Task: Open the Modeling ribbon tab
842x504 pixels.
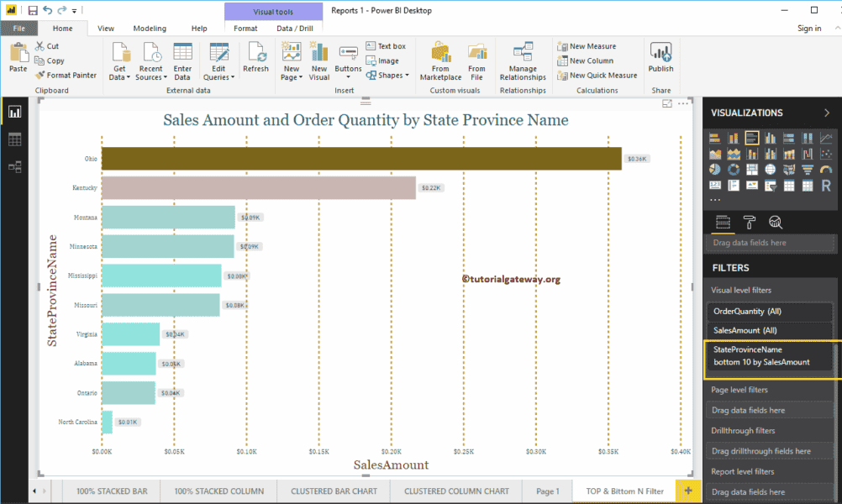Action: (x=150, y=29)
